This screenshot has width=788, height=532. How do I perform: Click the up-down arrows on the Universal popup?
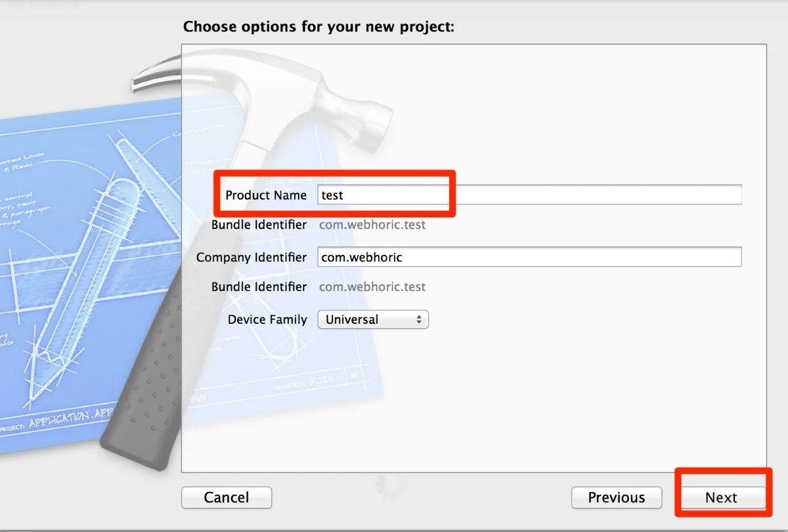(x=418, y=320)
